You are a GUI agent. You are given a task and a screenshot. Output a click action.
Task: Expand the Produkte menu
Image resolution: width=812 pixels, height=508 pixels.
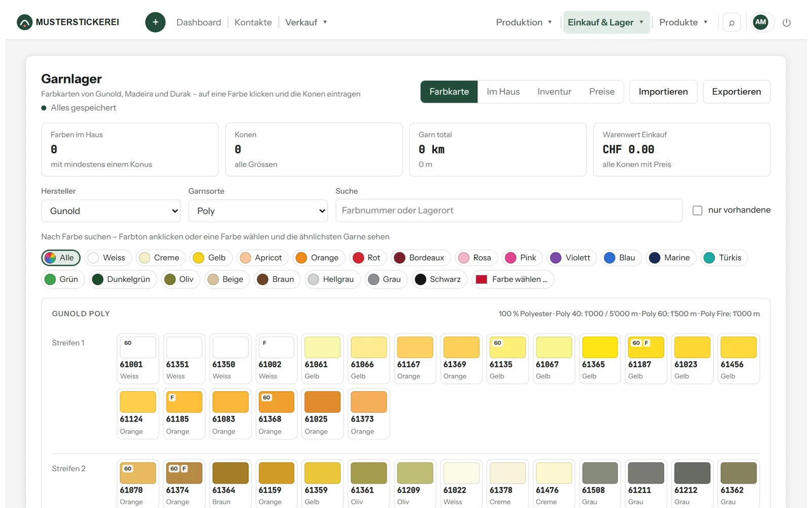point(684,22)
